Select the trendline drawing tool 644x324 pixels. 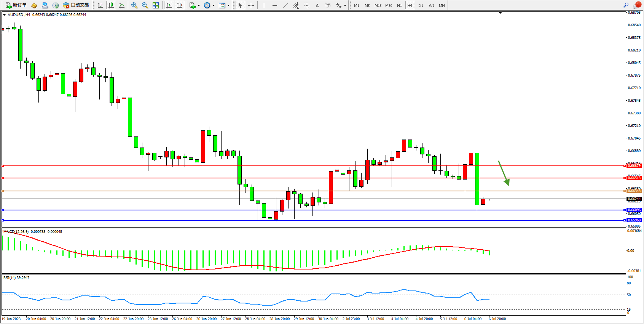tap(285, 5)
